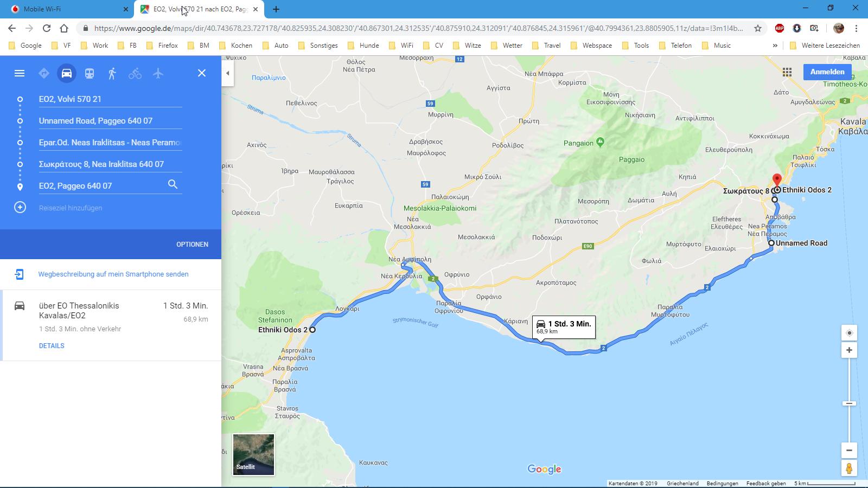Image resolution: width=868 pixels, height=488 pixels.
Task: Open a new browser tab
Action: point(276,9)
